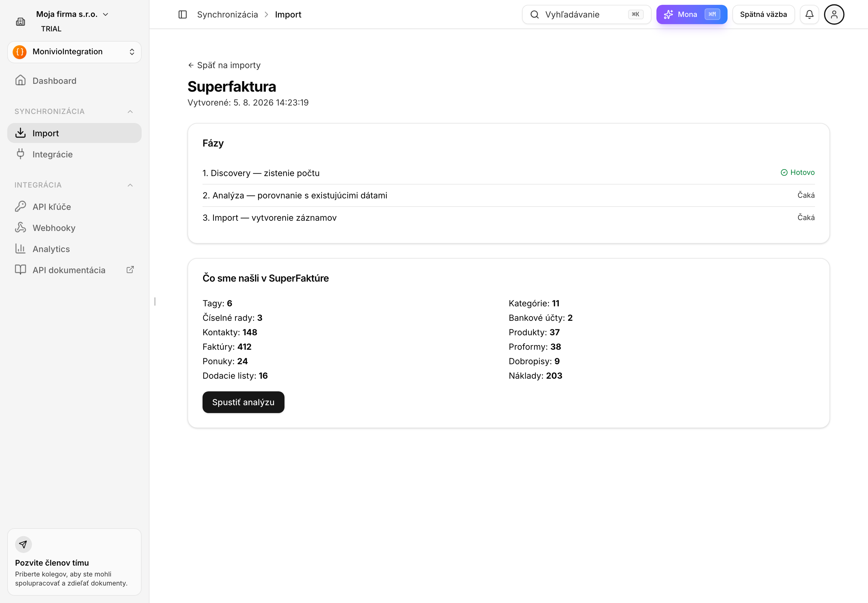Click the Dobropisy: 9 entry

point(534,361)
